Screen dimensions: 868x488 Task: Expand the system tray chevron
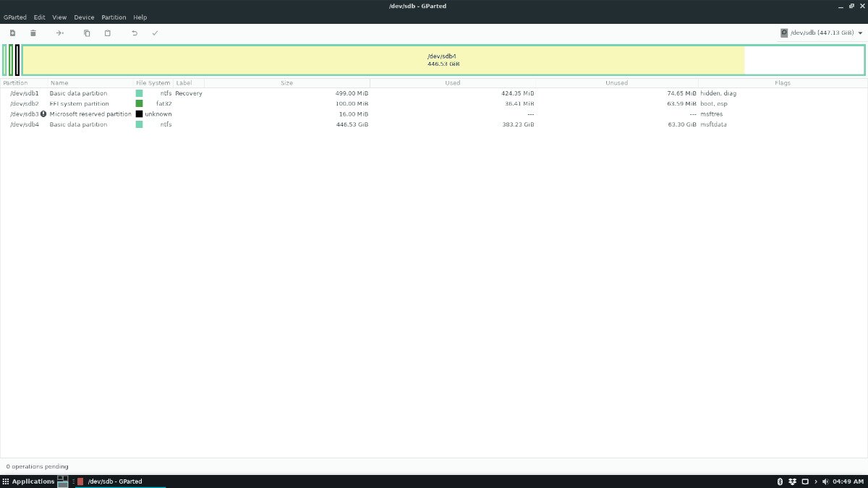click(816, 481)
